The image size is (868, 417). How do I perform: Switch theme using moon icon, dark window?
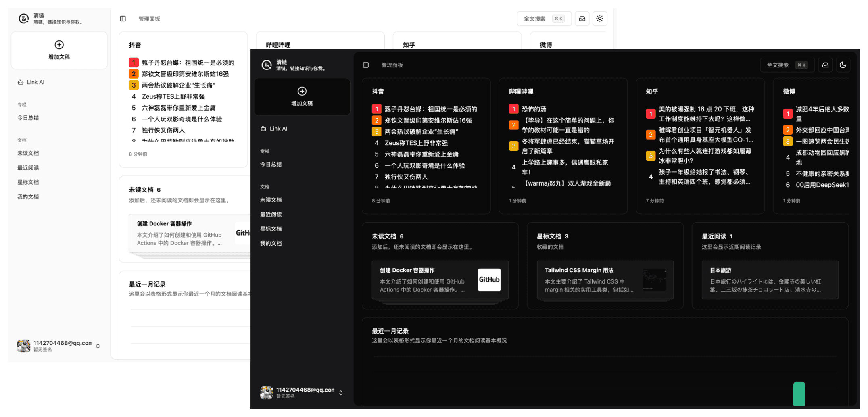[843, 65]
